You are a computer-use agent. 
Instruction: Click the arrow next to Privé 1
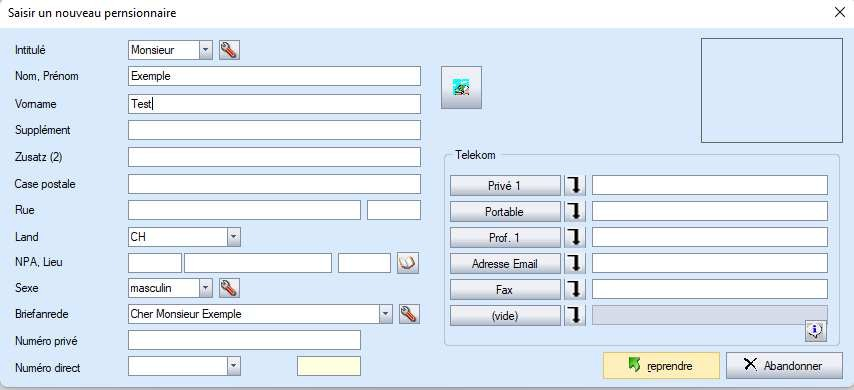[x=575, y=185]
